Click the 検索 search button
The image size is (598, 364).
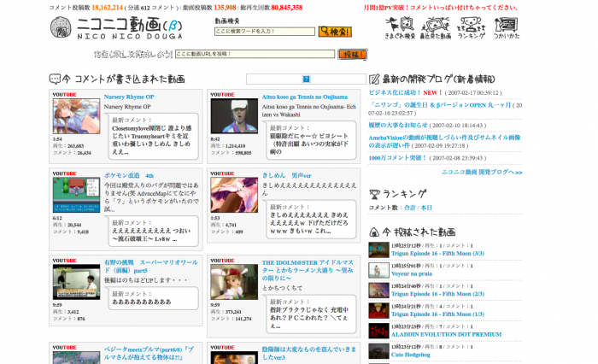pos(335,32)
